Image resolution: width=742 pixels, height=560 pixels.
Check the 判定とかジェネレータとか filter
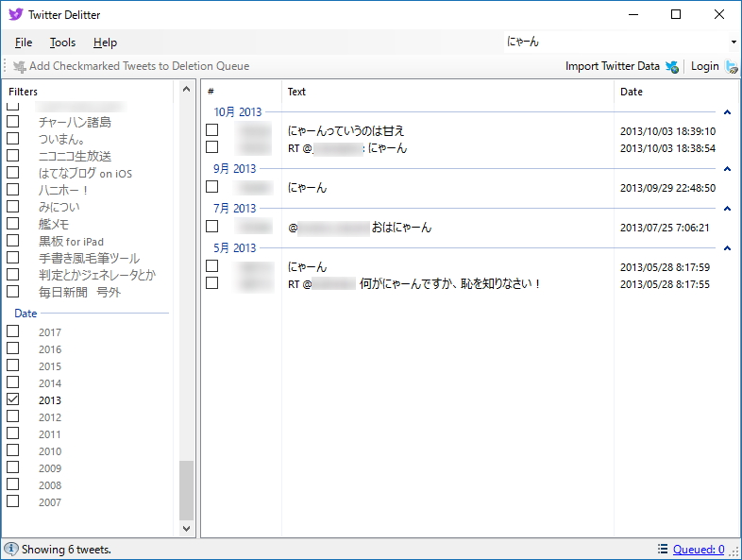(13, 275)
